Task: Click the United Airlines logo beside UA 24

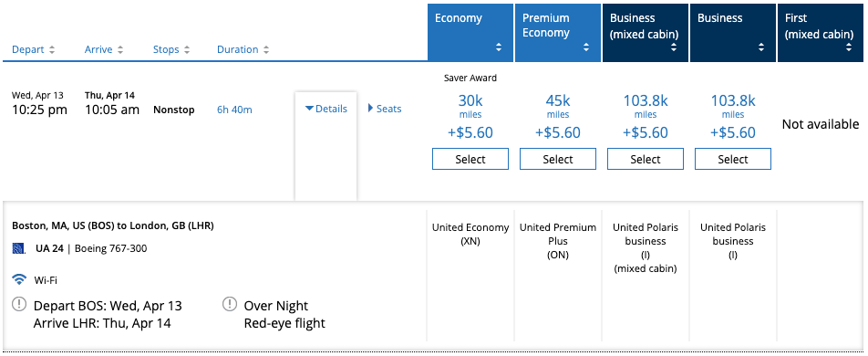Action: [x=19, y=248]
